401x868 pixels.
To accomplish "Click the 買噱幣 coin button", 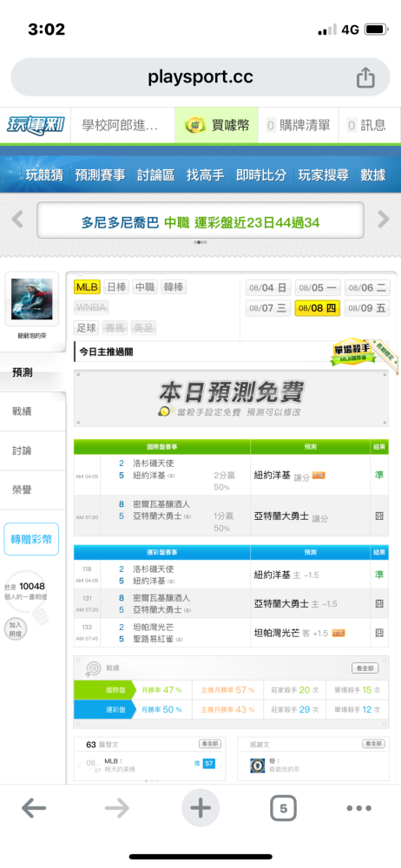I will coord(217,126).
